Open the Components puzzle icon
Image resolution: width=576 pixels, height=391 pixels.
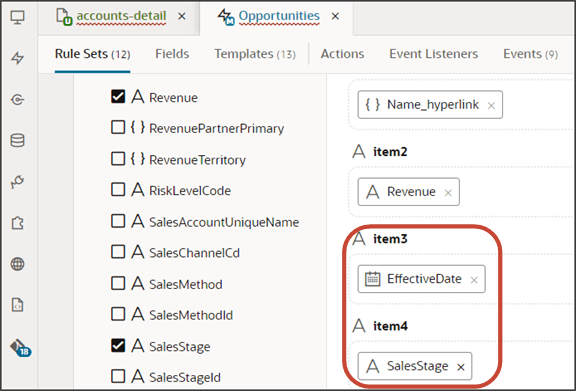(x=18, y=223)
